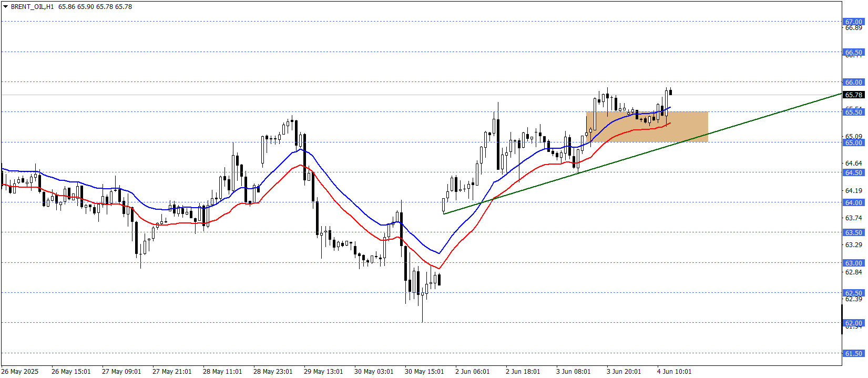Click the OHLC values 65.86 65.90 65.78 65.78
Viewport: 868px width, 378px height.
(95, 7)
